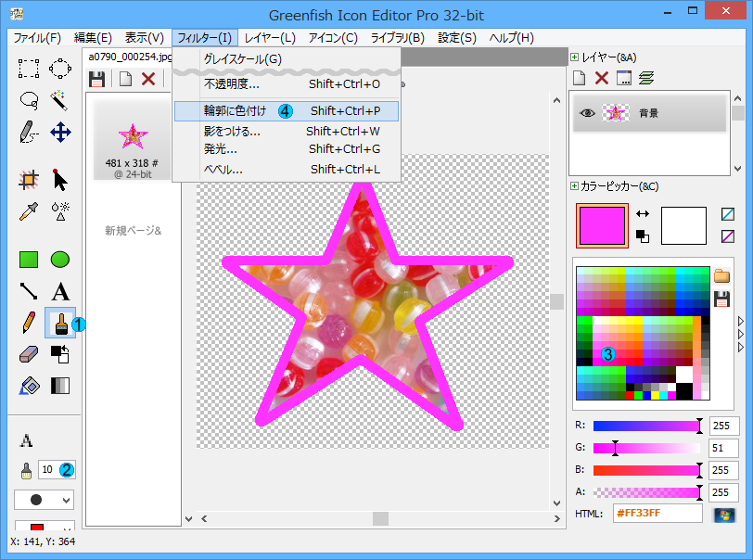Pick the Eyedropper tool

point(29,210)
